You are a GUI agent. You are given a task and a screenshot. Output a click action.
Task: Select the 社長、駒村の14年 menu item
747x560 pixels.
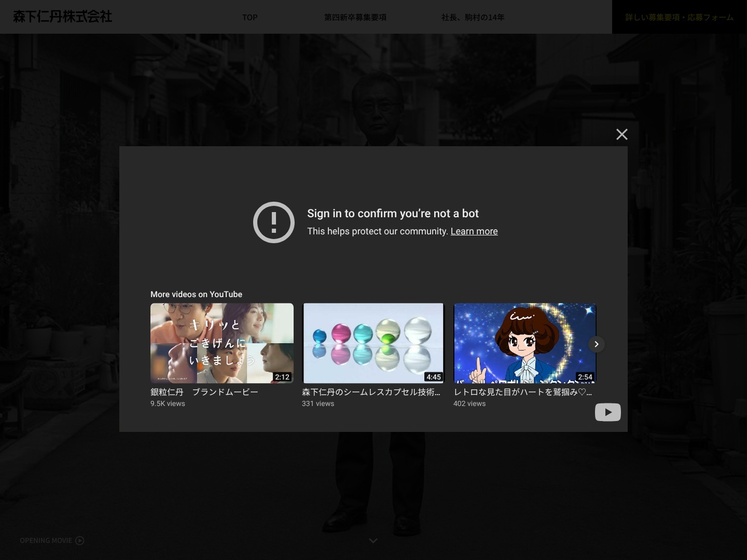coord(473,17)
